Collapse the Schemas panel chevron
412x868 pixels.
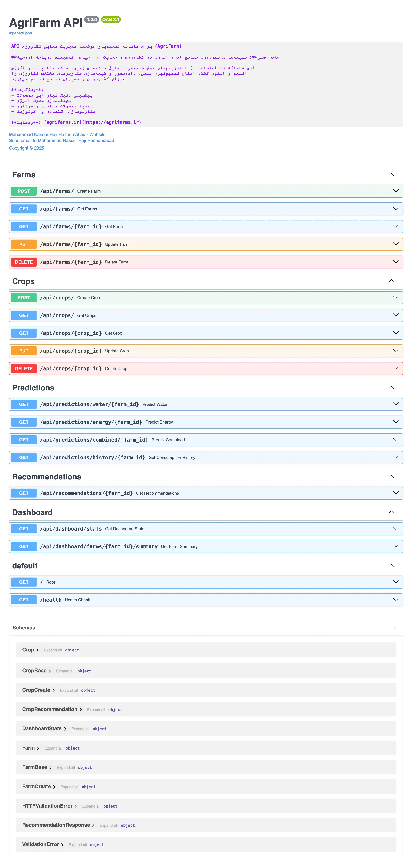pyautogui.click(x=393, y=628)
